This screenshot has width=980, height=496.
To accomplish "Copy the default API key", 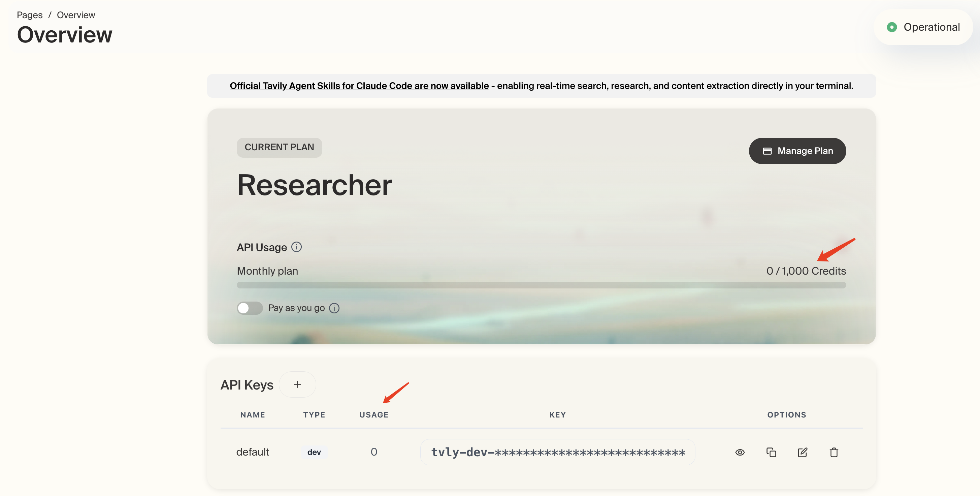I will [771, 452].
